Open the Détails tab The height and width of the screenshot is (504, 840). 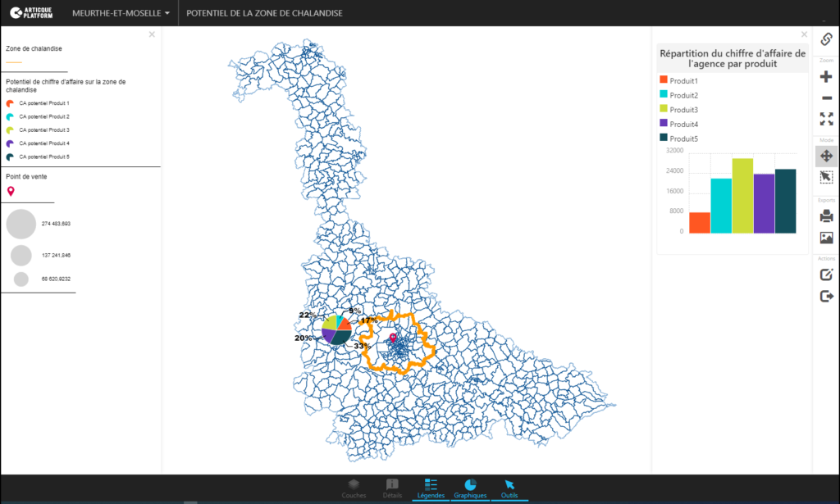click(392, 488)
